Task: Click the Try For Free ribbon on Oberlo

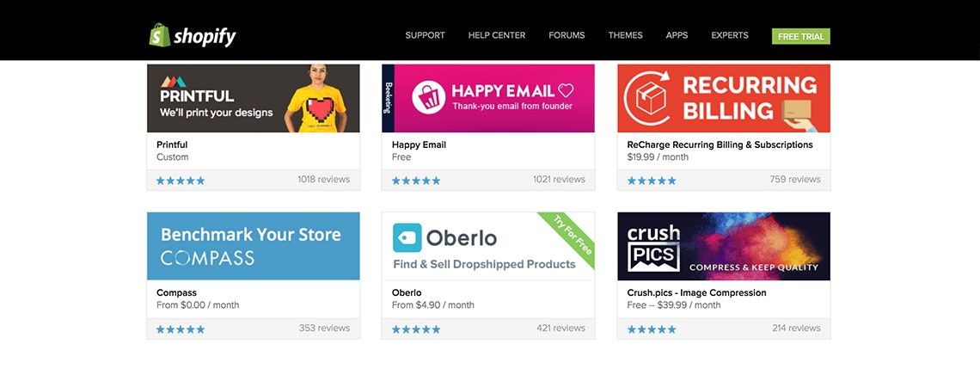Action: (x=571, y=236)
